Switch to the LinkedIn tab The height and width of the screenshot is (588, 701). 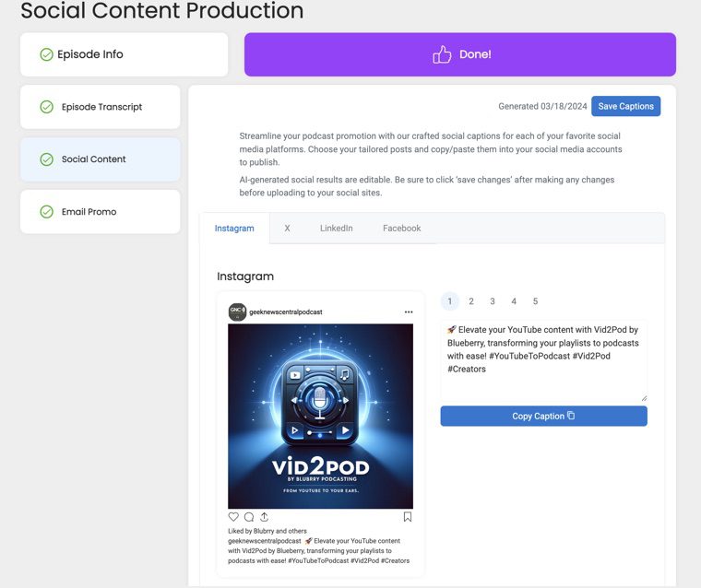click(336, 229)
